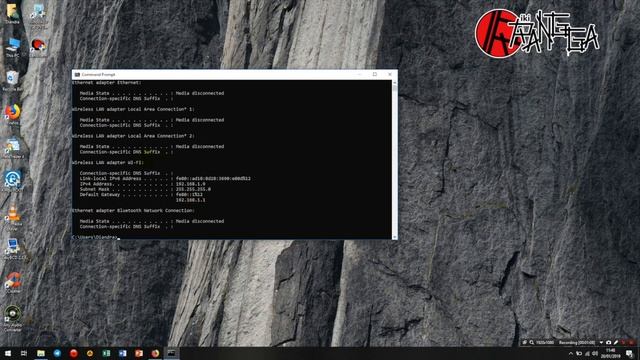Open the Action Center notifications icon
This screenshot has width=640, height=360.
click(630, 353)
